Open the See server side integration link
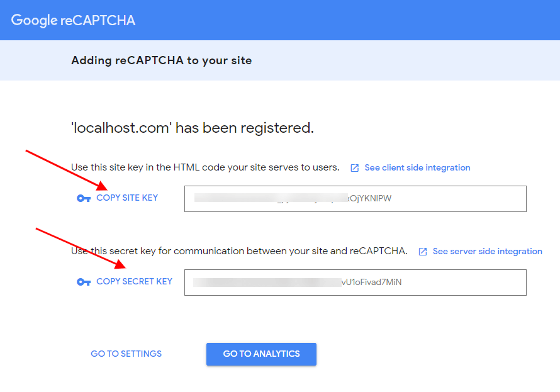 coord(487,251)
